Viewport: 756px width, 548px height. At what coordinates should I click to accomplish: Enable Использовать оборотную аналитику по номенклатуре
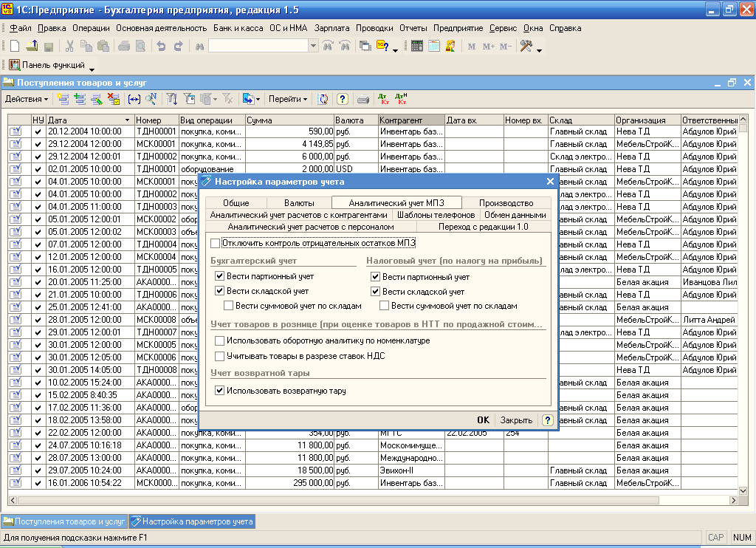[219, 340]
